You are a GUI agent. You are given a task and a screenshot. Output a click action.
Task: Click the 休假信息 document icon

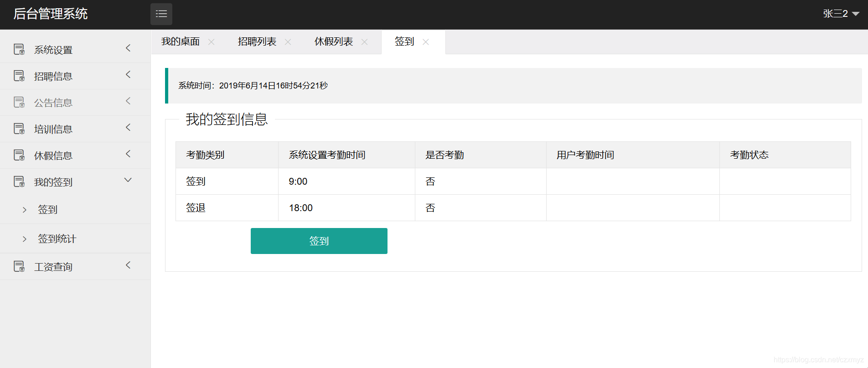tap(19, 155)
